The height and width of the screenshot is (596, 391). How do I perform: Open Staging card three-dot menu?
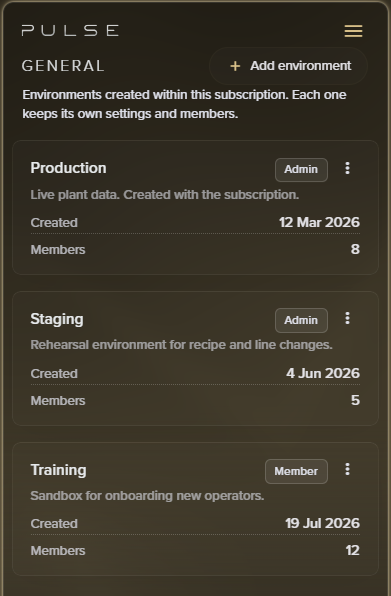[347, 319]
